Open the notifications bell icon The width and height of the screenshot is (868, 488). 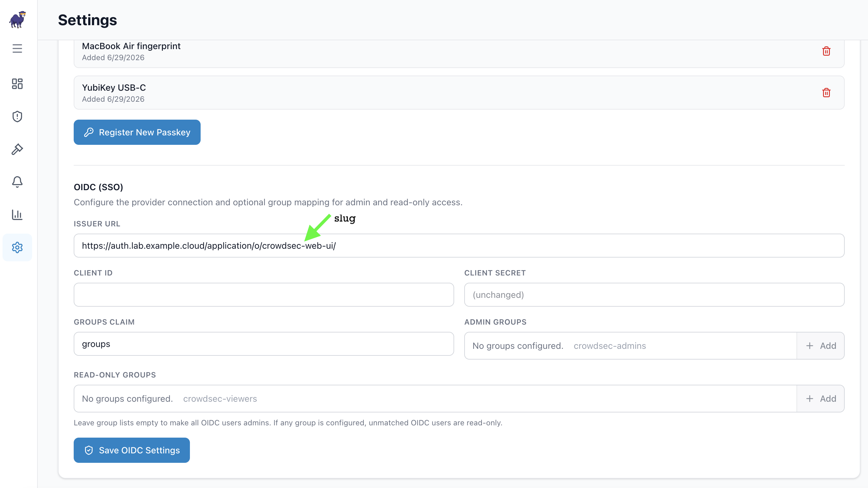pos(17,182)
